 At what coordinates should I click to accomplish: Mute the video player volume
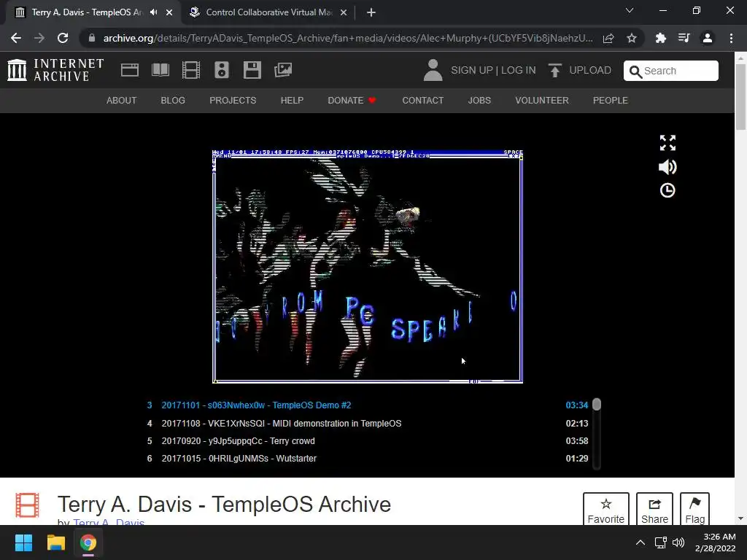[x=667, y=167]
